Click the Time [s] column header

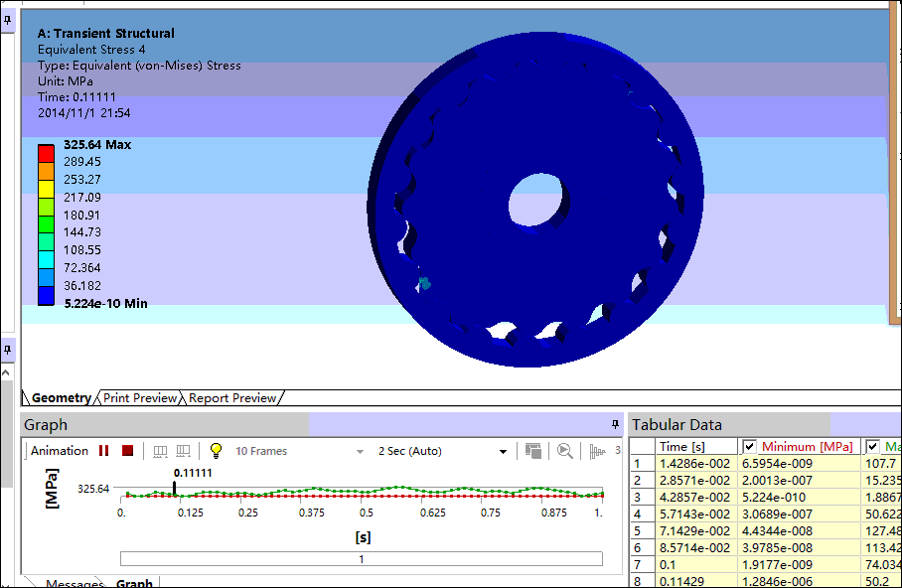click(696, 447)
